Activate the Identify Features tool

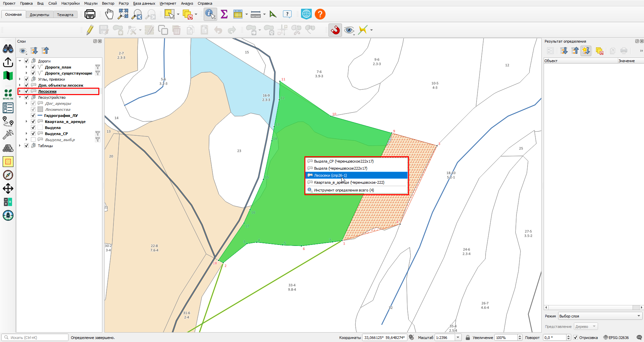click(x=210, y=14)
